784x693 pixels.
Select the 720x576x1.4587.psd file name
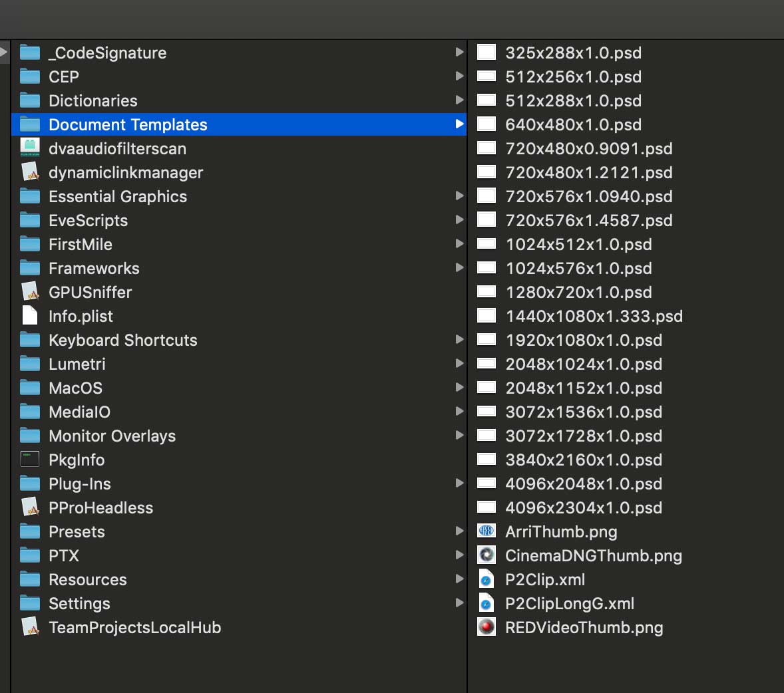pos(589,221)
